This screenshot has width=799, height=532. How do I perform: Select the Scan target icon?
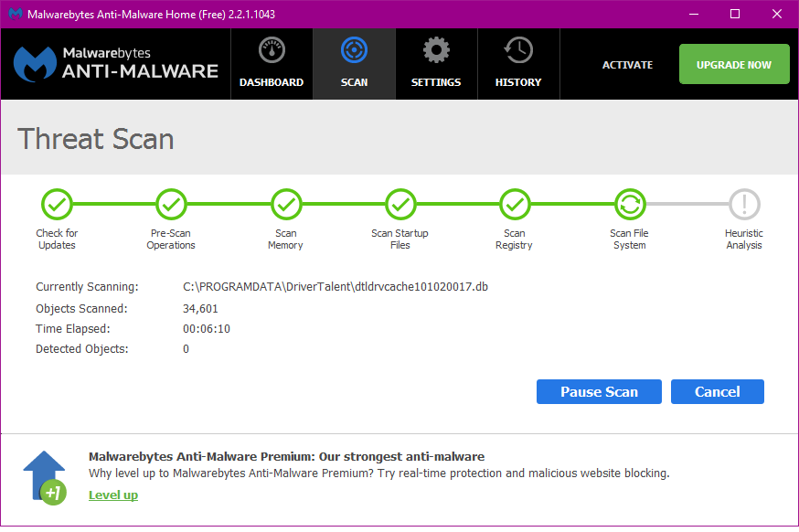(x=354, y=50)
